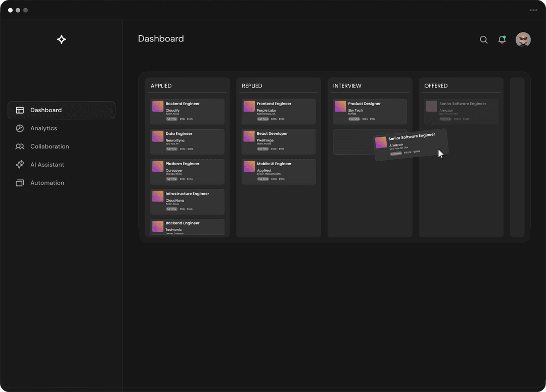Click the Techtonic company name

tap(173, 230)
